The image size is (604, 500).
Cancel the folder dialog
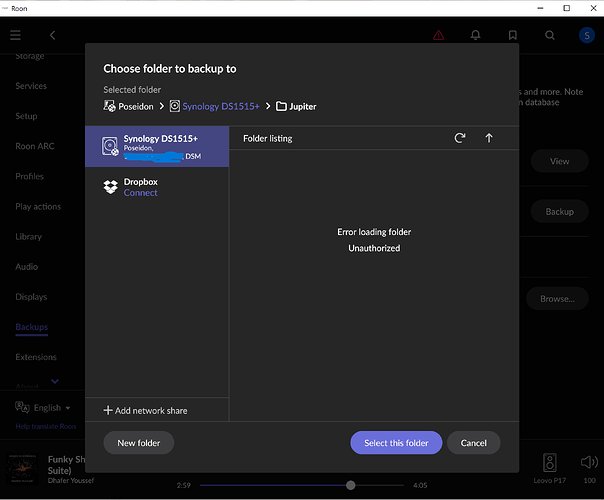coord(473,443)
